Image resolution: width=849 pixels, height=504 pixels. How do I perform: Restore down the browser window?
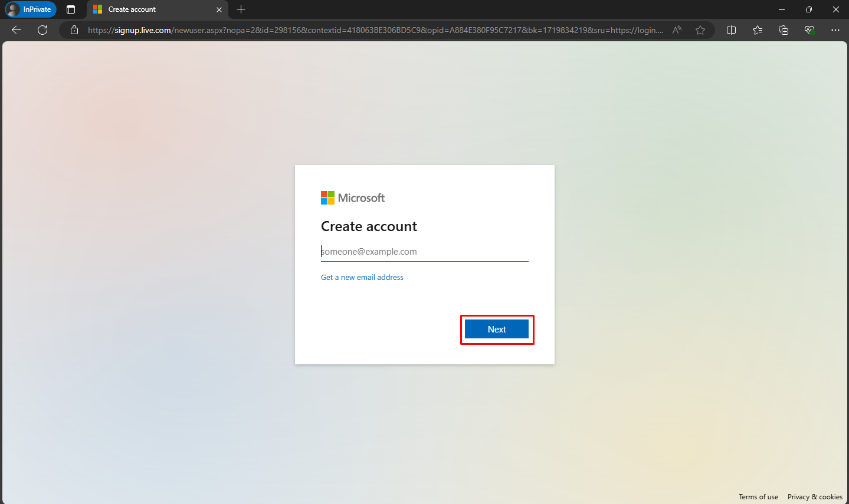(809, 9)
